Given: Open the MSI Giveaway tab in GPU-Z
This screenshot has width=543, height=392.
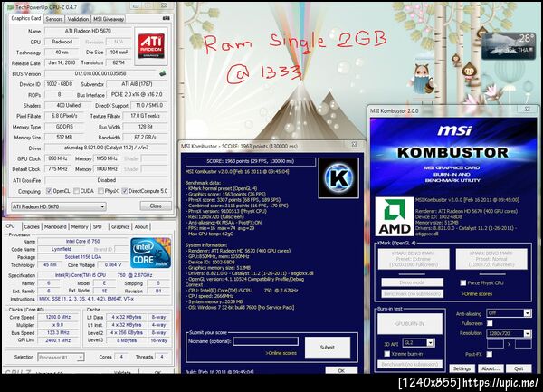Looking at the screenshot, I should (109, 19).
